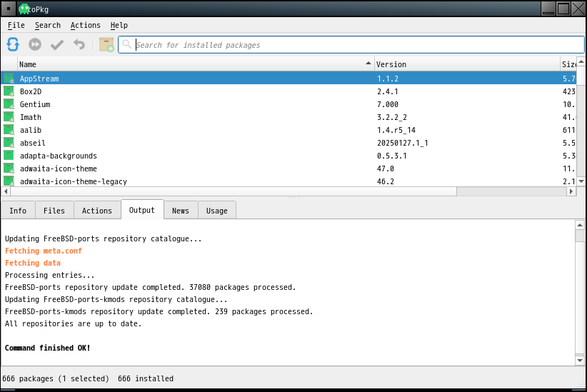
Task: Click the Imath package status icon
Action: (x=9, y=117)
